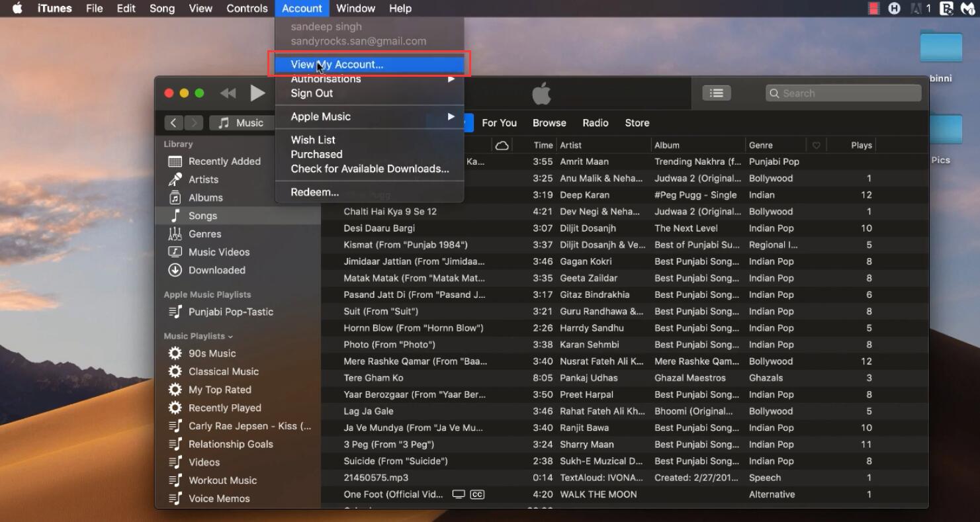
Task: Select Redeem in Account menu
Action: coord(369,192)
